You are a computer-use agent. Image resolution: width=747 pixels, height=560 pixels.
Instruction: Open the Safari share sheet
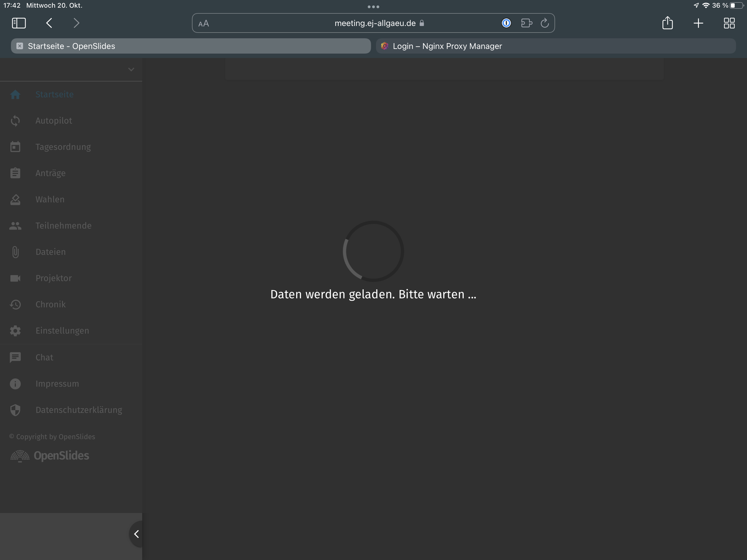point(668,23)
